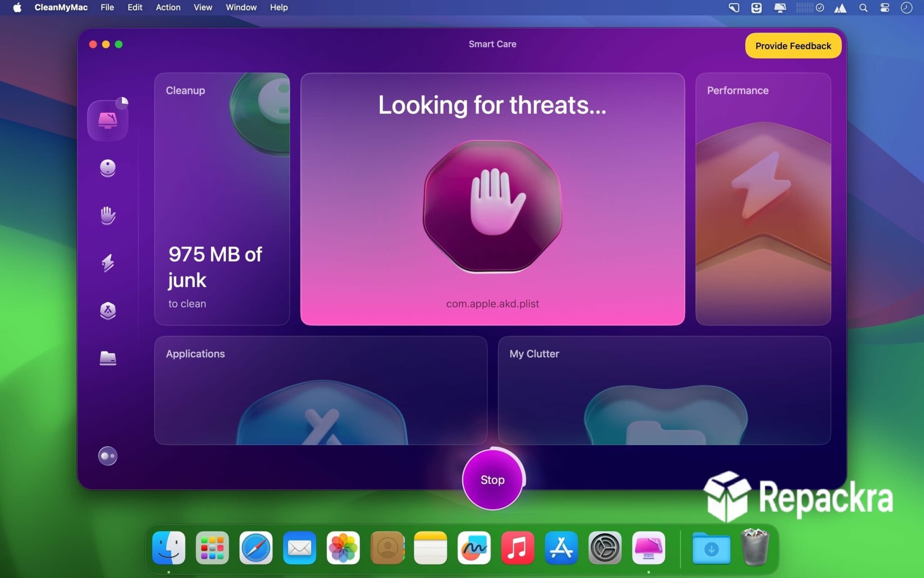Open the Applications card

[321, 390]
